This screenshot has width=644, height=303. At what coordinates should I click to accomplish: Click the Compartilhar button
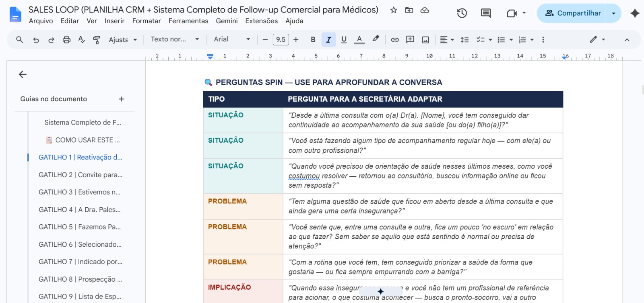tap(572, 13)
